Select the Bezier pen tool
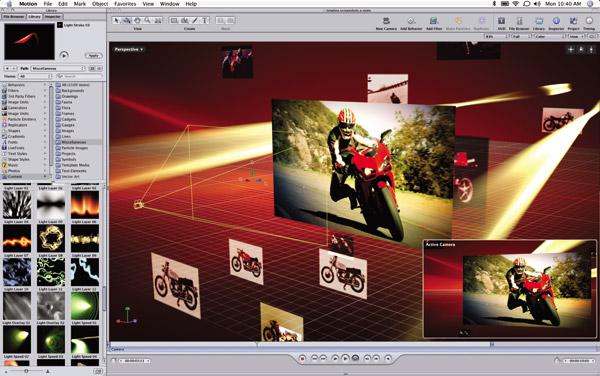Viewport: 600px width, 376px height. point(184,20)
